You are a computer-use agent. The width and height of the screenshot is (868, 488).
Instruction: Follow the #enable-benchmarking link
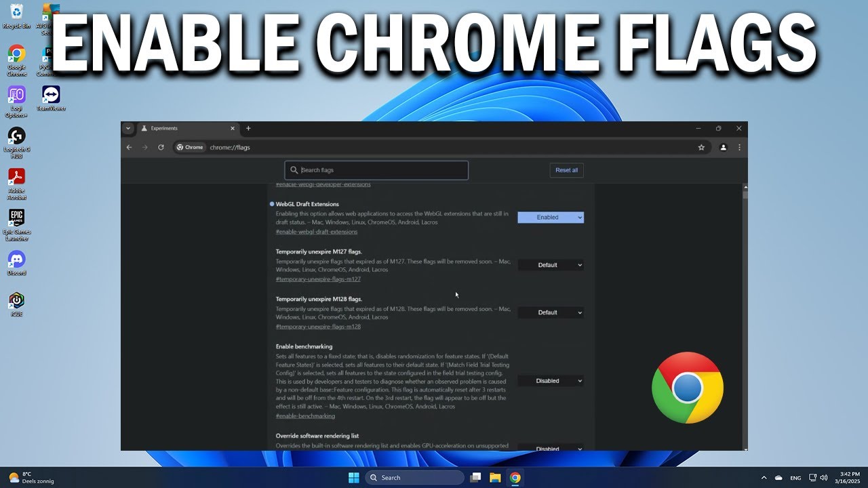click(x=305, y=416)
